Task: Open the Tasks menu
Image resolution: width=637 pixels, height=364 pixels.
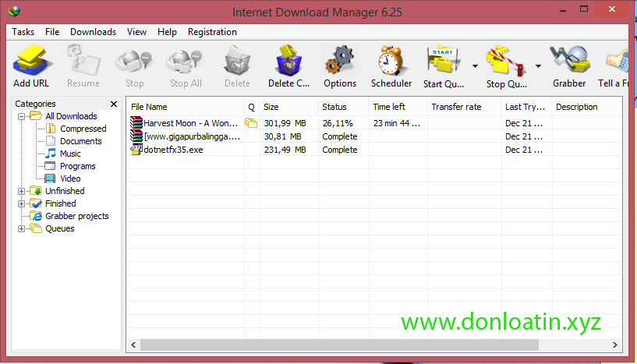Action: click(23, 32)
